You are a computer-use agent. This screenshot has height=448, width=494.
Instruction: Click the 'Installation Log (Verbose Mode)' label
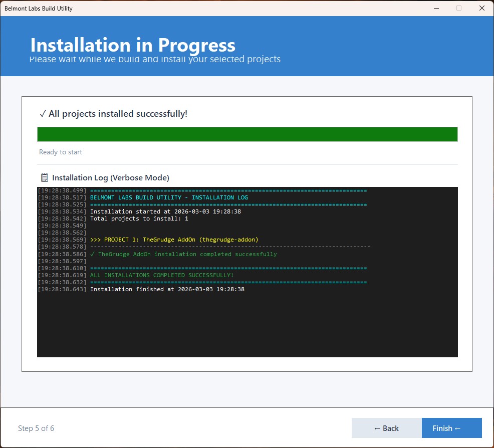tap(111, 178)
